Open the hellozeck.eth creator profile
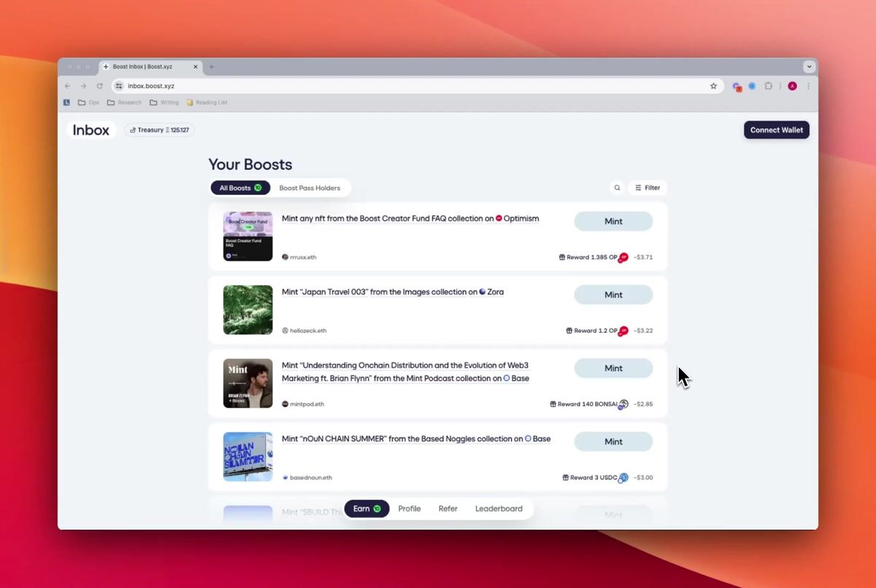This screenshot has width=876, height=588. [304, 330]
